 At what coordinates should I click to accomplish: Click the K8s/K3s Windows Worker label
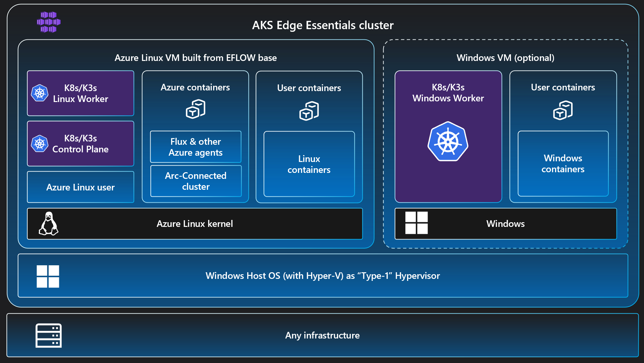pyautogui.click(x=448, y=92)
